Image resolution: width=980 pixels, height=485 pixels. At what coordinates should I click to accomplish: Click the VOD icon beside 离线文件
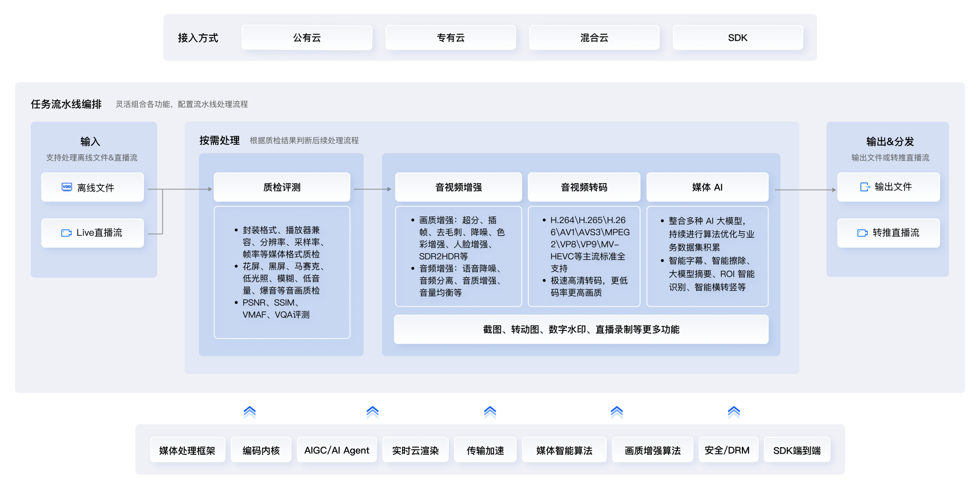(x=67, y=187)
